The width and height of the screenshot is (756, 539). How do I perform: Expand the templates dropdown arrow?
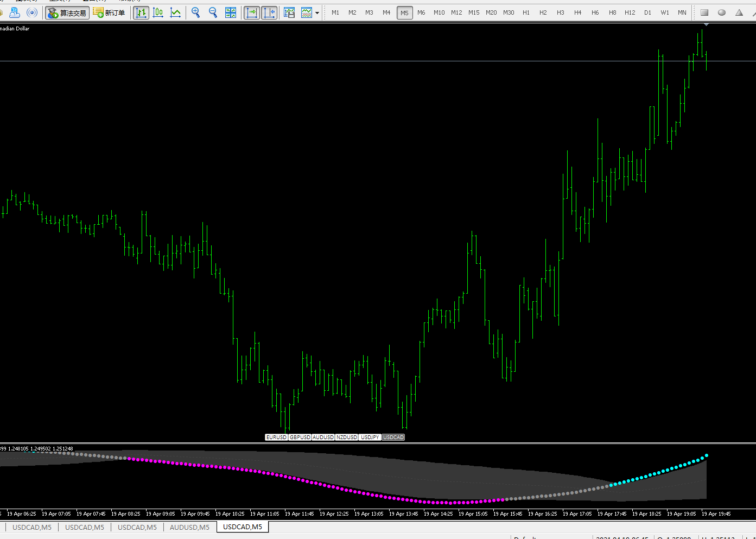[317, 12]
